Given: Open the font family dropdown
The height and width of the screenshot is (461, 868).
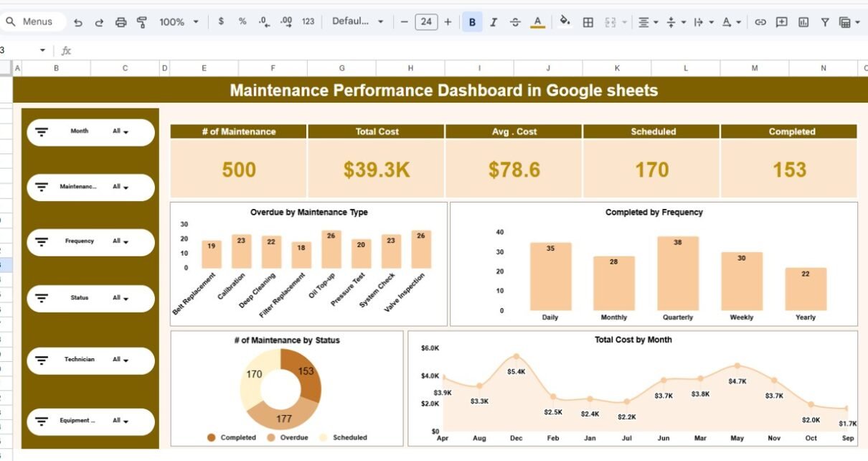Looking at the screenshot, I should 357,22.
